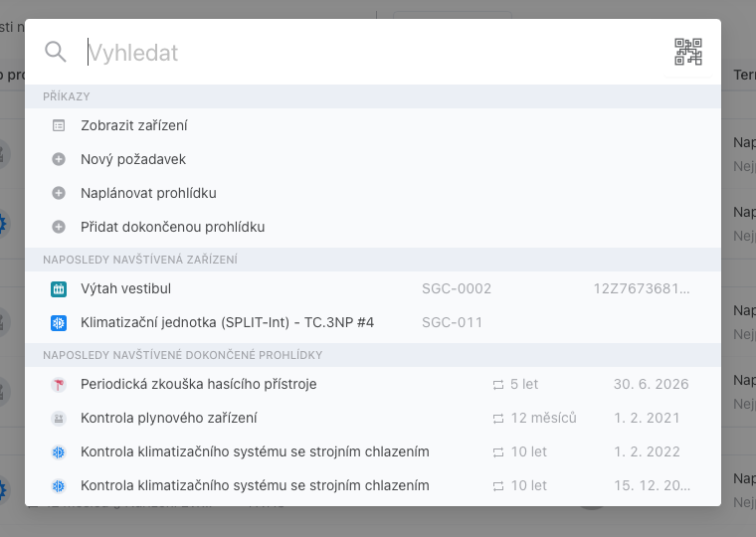Click the fire extinguisher inspection icon
Screen dimensions: 756x537
[58, 385]
